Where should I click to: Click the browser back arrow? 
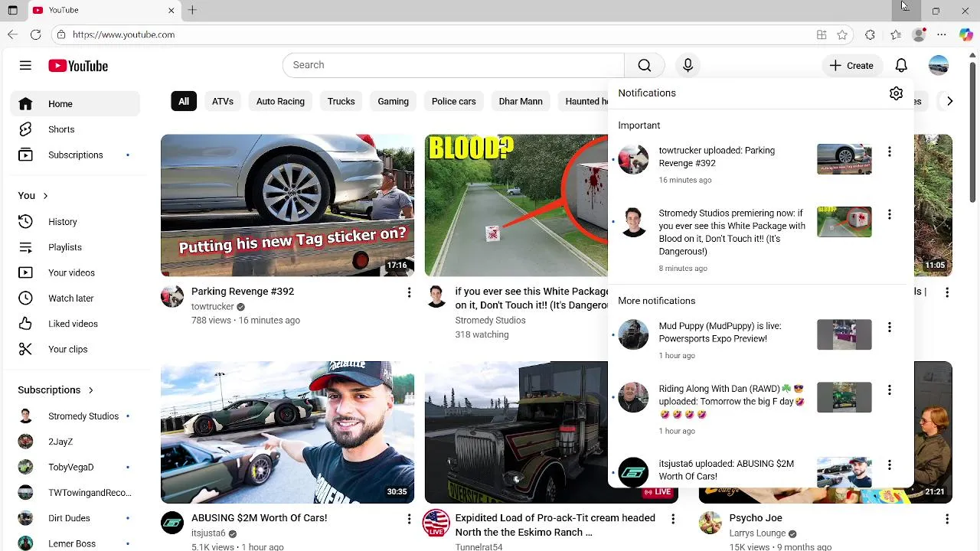12,34
